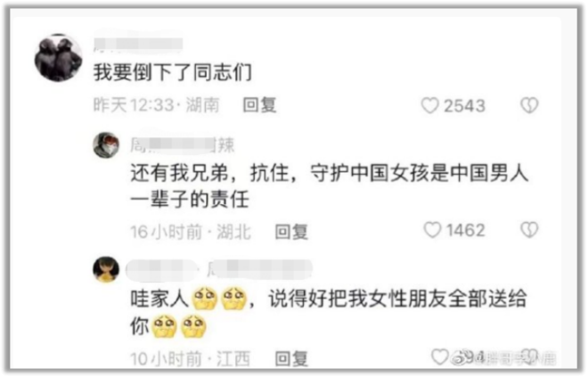
Task: Click the 昨天12:33·湖南 timestamp
Action: point(157,105)
